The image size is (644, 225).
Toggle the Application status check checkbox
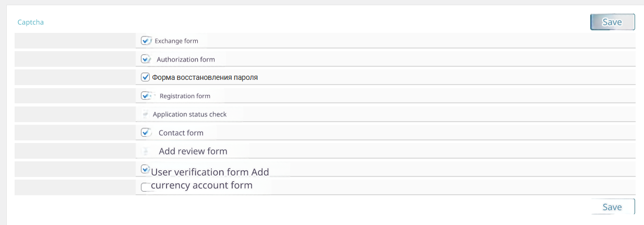coord(146,114)
